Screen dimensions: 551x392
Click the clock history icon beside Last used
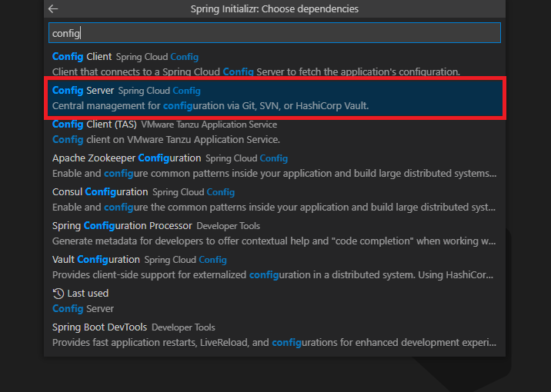point(58,294)
